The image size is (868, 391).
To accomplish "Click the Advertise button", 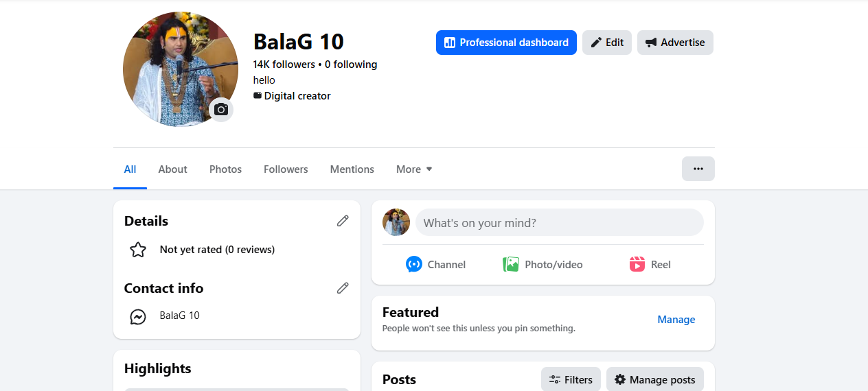I will click(x=675, y=43).
